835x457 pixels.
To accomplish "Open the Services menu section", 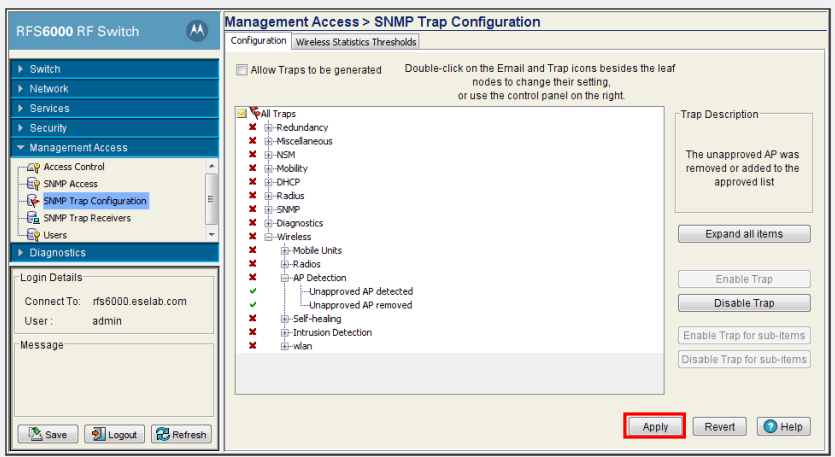I will [114, 109].
